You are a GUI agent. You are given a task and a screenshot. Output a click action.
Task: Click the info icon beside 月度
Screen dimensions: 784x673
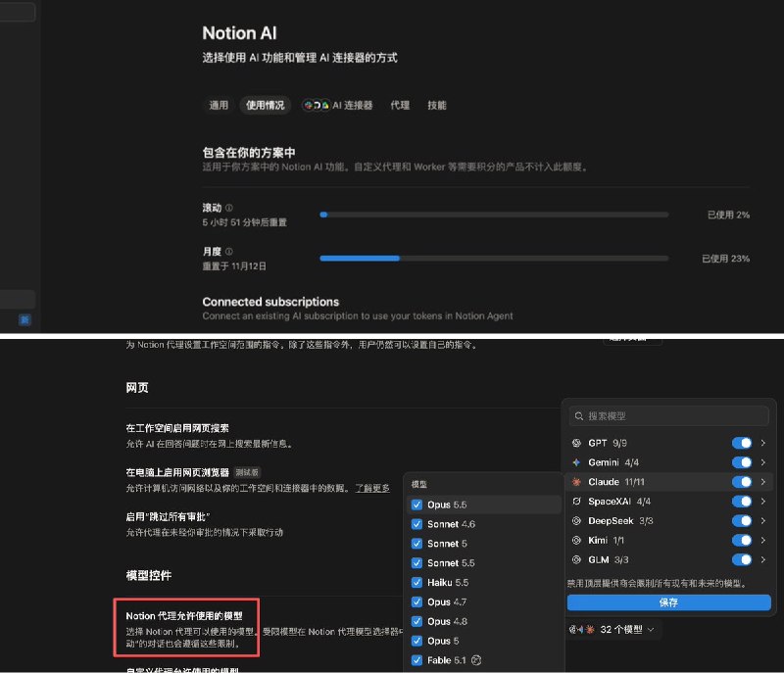tap(229, 252)
